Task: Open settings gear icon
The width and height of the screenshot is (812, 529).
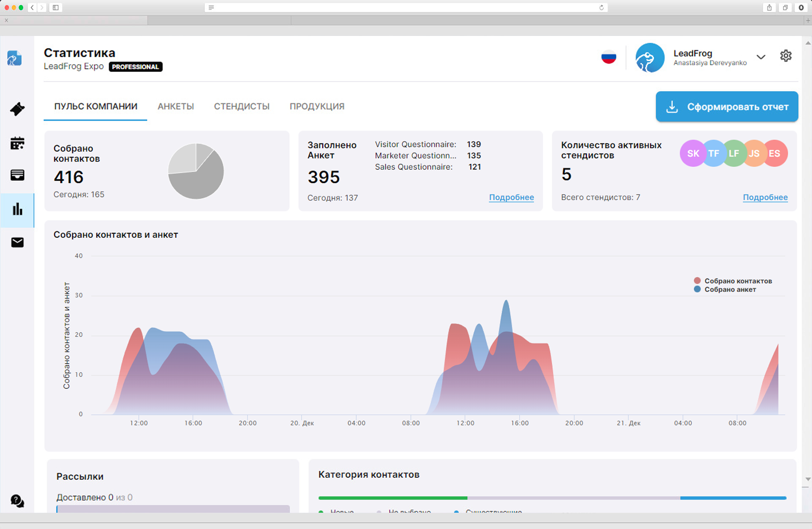Action: coord(786,56)
